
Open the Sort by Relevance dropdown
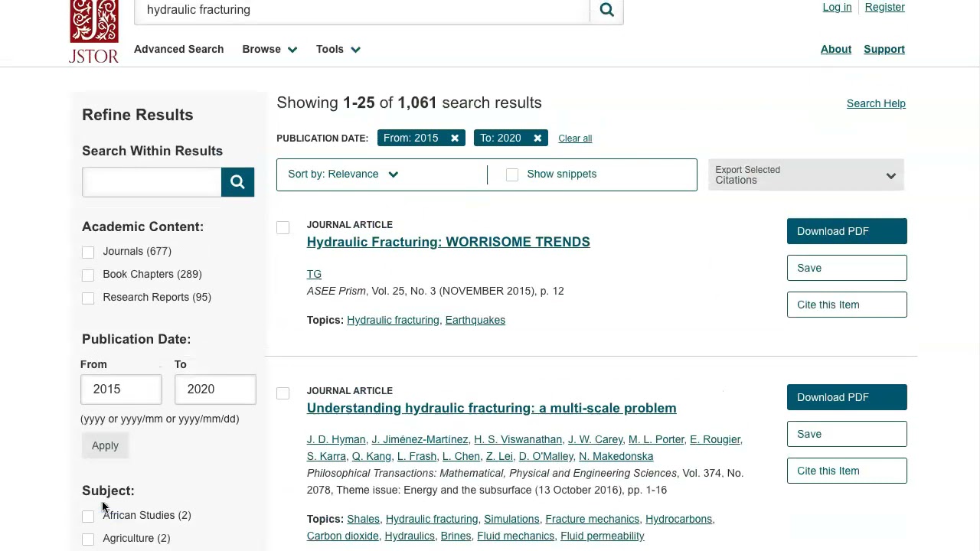click(x=343, y=174)
